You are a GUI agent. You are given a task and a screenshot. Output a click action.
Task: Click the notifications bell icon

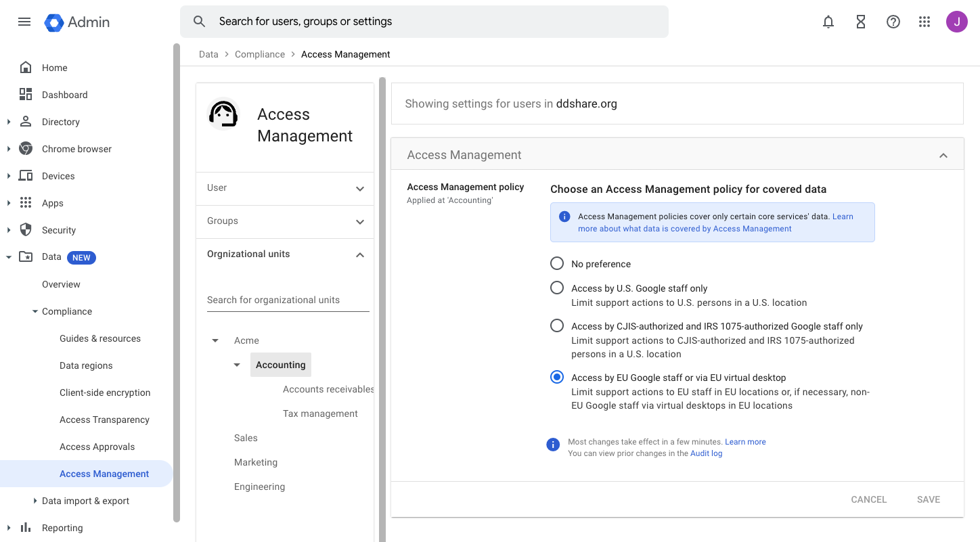(828, 22)
